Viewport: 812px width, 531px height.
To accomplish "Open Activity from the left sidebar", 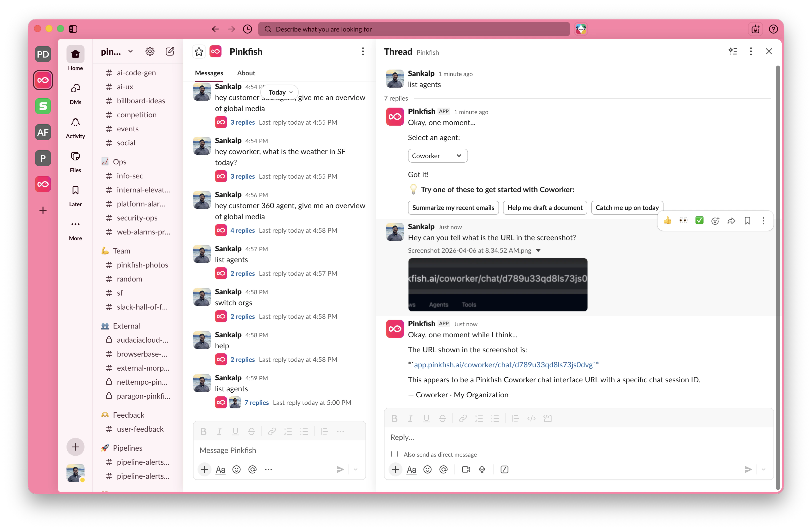I will (75, 127).
